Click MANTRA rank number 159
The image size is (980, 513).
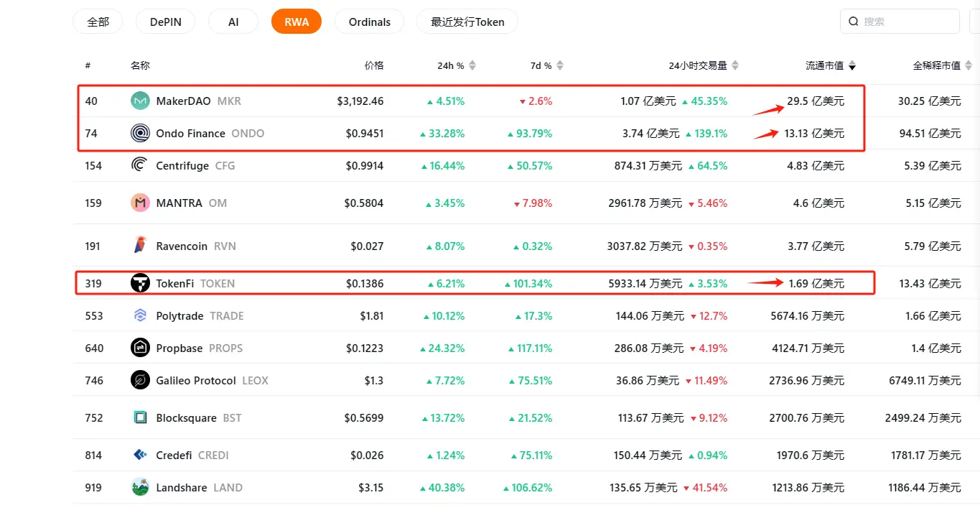click(93, 203)
